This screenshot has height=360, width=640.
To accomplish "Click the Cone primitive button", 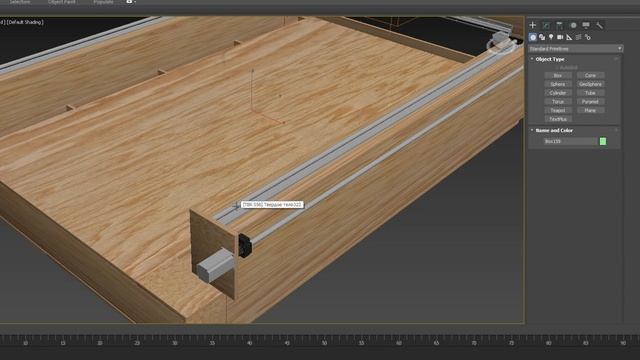I will click(x=591, y=76).
